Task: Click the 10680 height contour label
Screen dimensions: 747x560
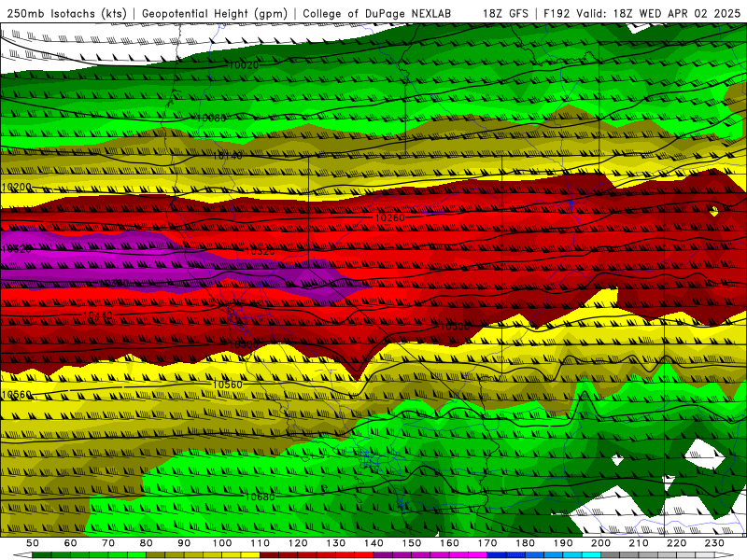Action: (x=260, y=497)
